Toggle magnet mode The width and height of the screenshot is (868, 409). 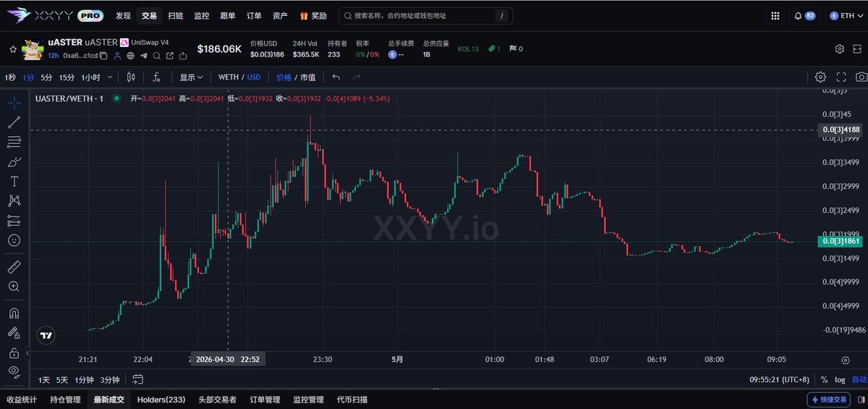point(14,313)
